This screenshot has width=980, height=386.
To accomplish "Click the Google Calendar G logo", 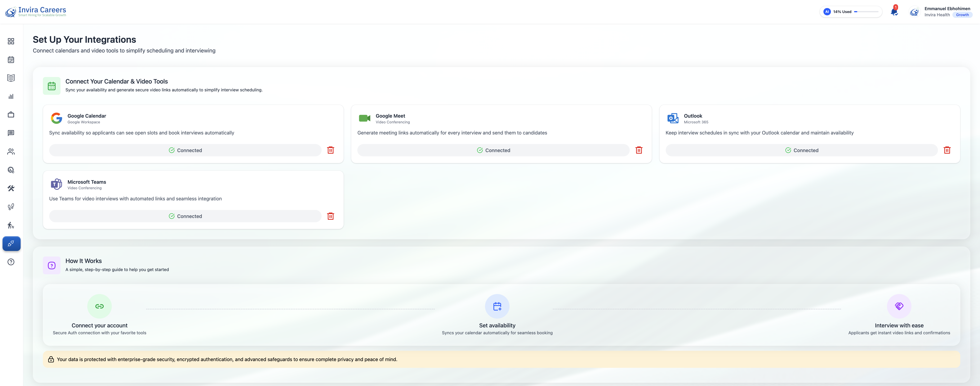I will tap(57, 118).
